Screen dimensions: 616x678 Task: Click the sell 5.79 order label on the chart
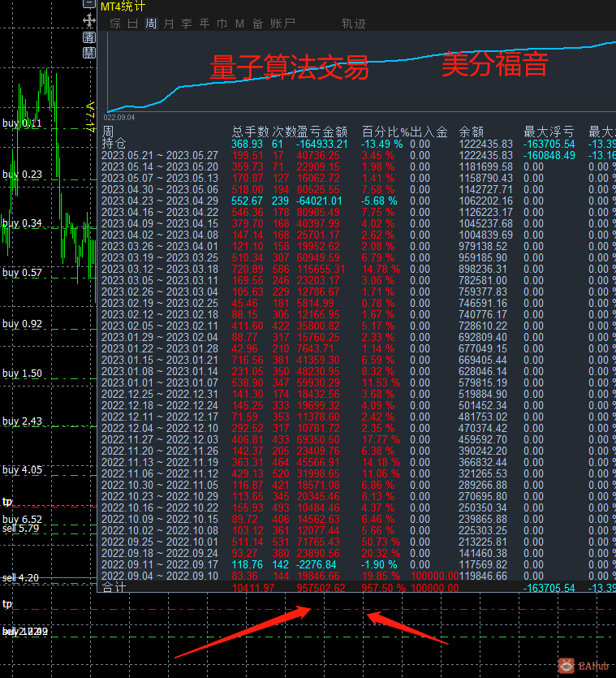click(21, 529)
